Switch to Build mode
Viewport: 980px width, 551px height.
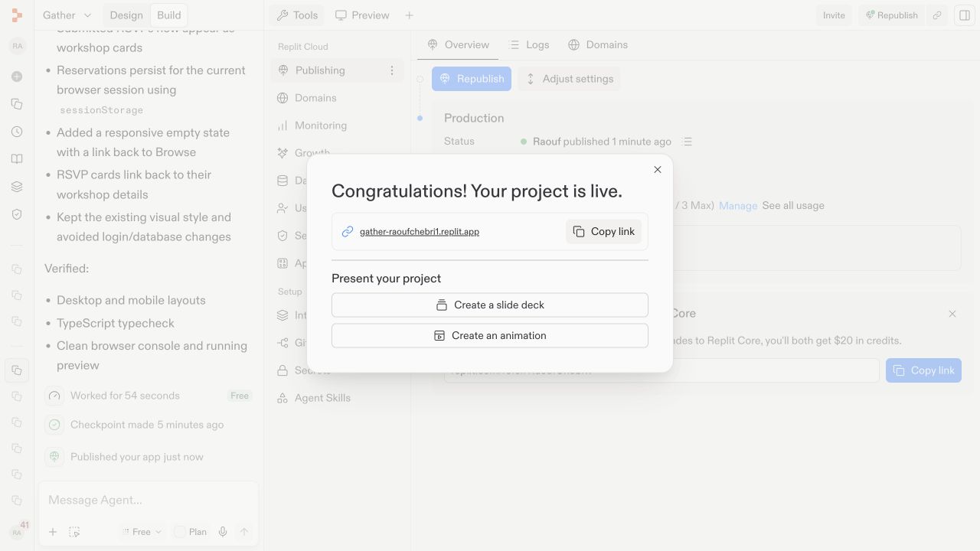point(169,15)
